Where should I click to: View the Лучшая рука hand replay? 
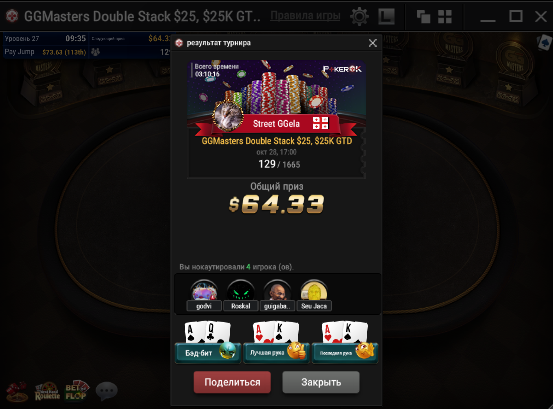(276, 343)
